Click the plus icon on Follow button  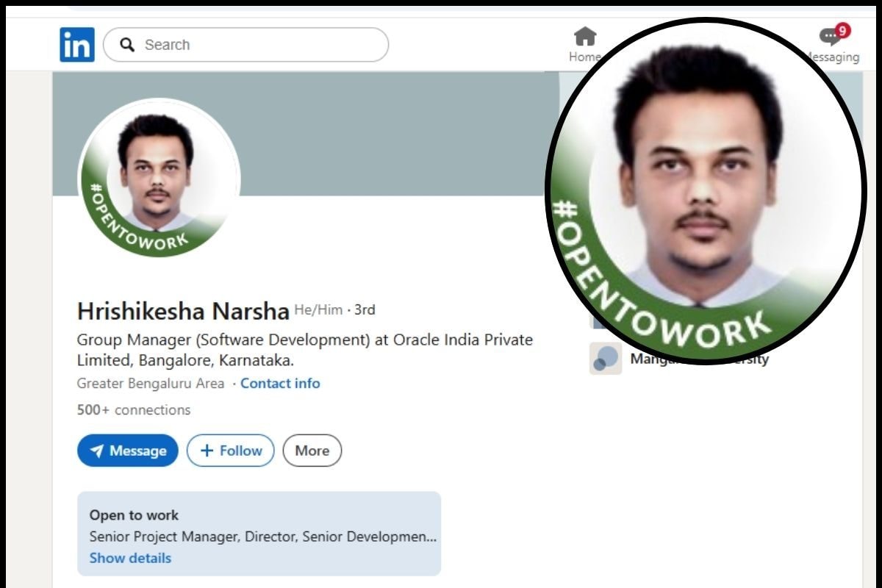point(207,451)
